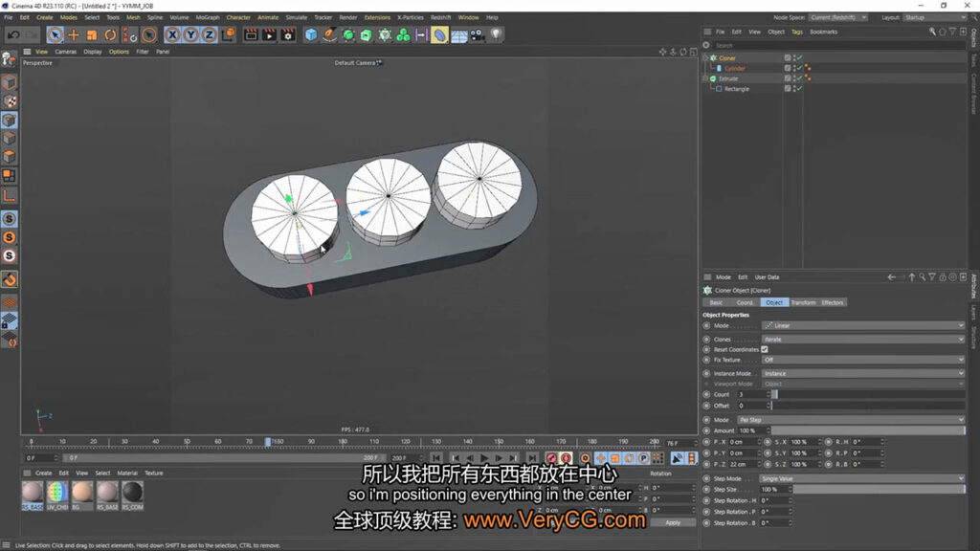This screenshot has height=551, width=980.
Task: Open User Data in Attribute Manager
Action: (x=767, y=276)
